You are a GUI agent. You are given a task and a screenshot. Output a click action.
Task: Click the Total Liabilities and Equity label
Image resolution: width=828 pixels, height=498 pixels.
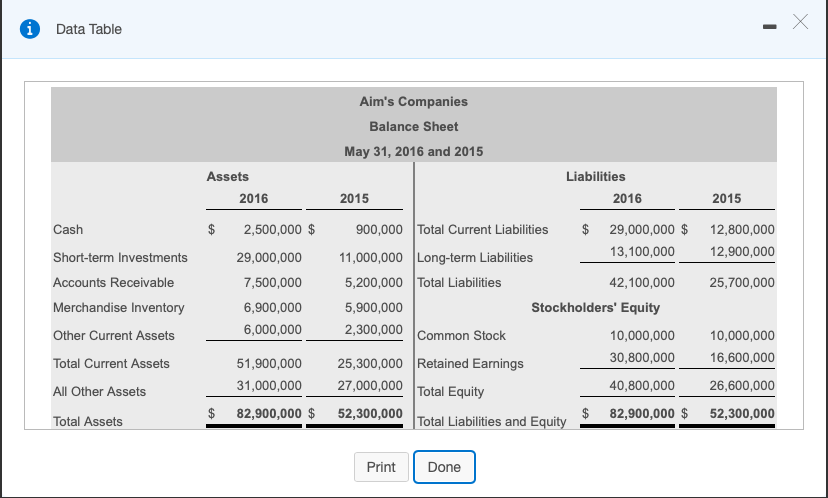point(492,421)
